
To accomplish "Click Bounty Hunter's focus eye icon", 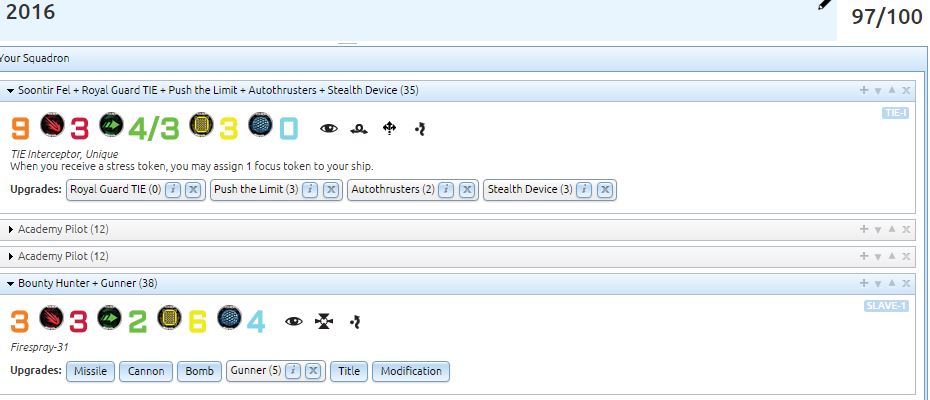I will (294, 322).
